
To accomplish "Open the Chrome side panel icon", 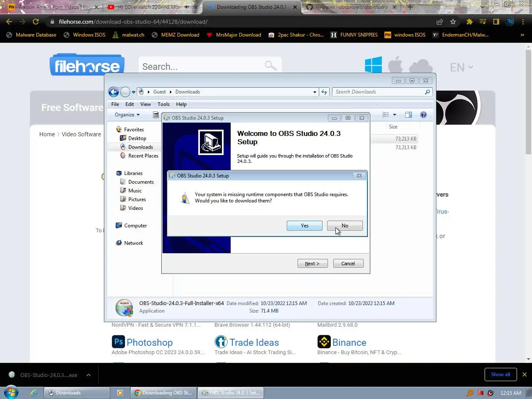I will point(496,22).
